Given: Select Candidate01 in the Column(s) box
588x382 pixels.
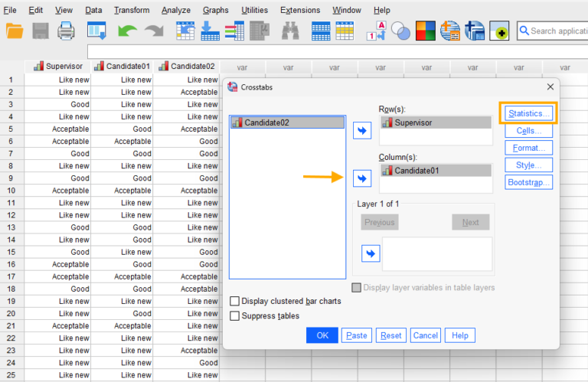Looking at the screenshot, I should [436, 171].
